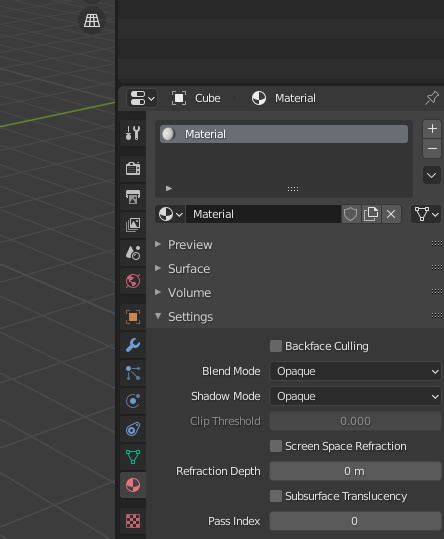Enable the Subsurface Translucency checkbox
The height and width of the screenshot is (539, 444).
coord(276,496)
